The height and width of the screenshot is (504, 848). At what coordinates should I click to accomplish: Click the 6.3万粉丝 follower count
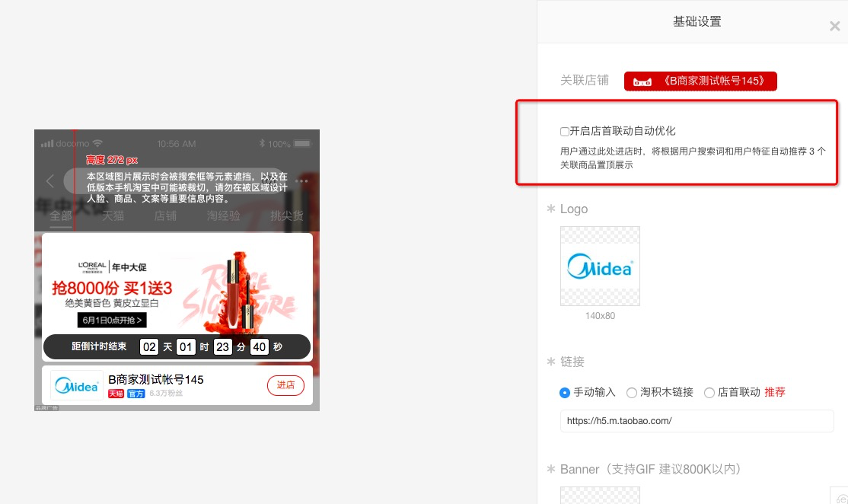pyautogui.click(x=166, y=394)
